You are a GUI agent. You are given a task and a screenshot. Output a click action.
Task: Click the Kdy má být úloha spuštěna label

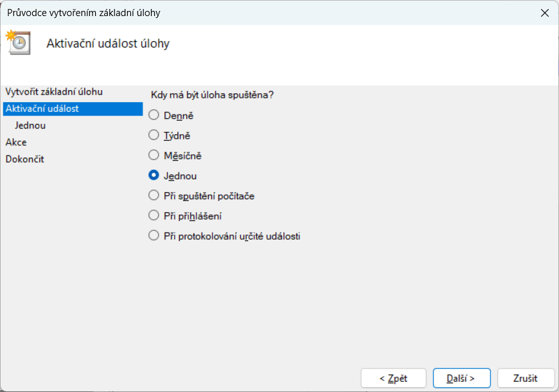pyautogui.click(x=212, y=95)
